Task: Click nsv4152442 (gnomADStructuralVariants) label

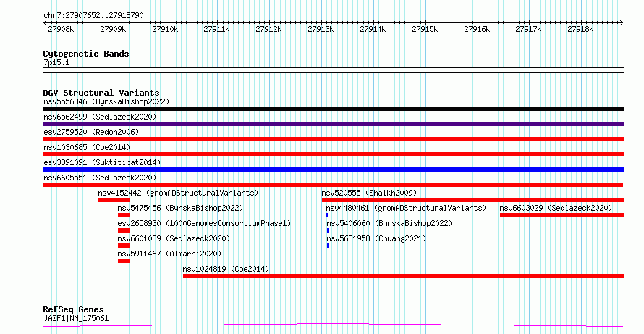Action: pos(178,193)
